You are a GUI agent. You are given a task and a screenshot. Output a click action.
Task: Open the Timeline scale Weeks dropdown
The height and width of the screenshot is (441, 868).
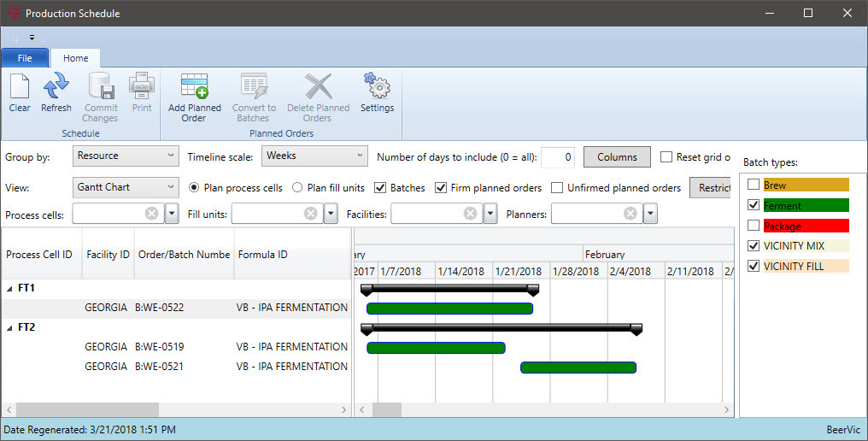coord(314,156)
